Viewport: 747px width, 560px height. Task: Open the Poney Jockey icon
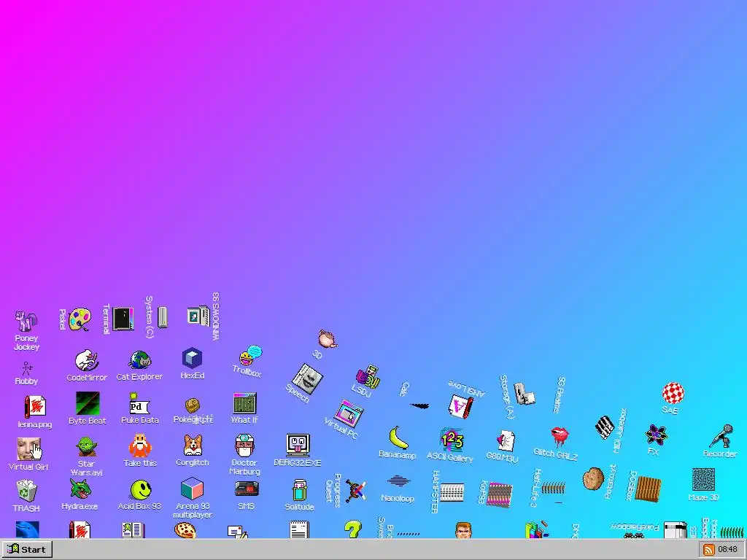point(26,322)
